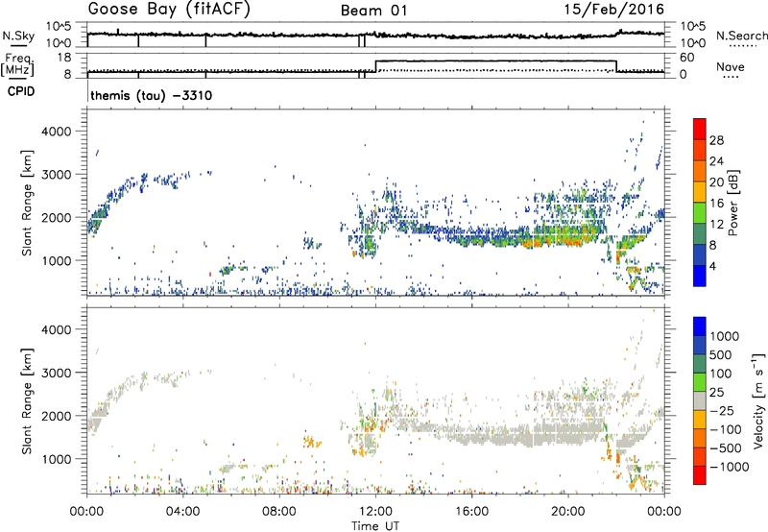The image size is (768, 532).
Task: Click the "Nave" legend label
Action: point(731,66)
